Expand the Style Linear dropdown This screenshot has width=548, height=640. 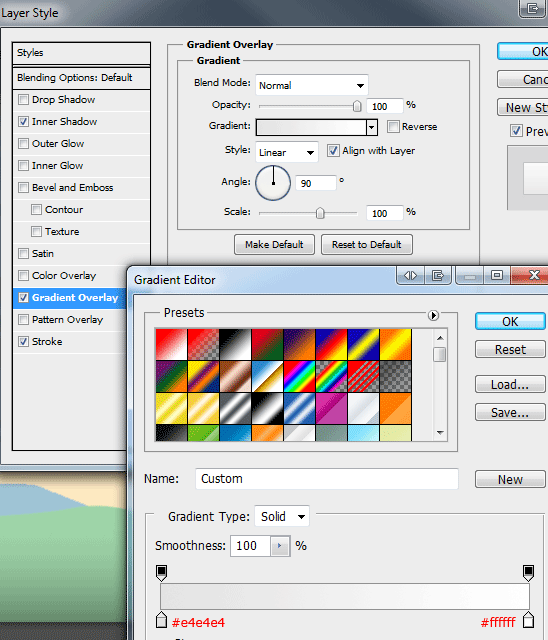[x=286, y=152]
